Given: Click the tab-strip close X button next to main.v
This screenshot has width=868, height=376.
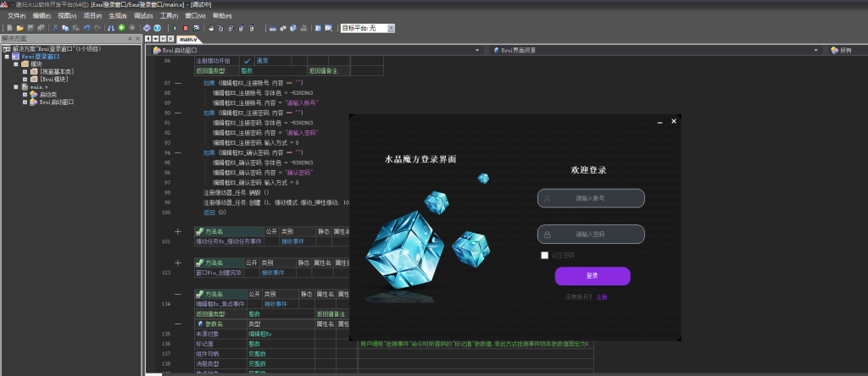Looking at the screenshot, I should click(170, 39).
